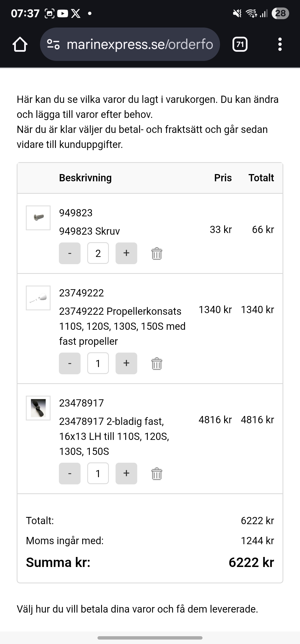This screenshot has width=300, height=644.
Task: Open the propeller cone product thumbnail
Action: [x=38, y=298]
